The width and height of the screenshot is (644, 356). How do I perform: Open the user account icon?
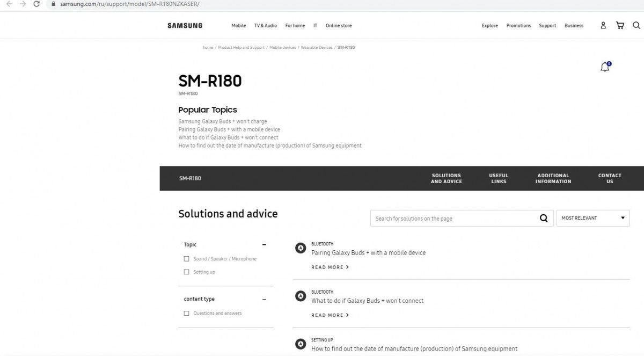[x=603, y=25]
